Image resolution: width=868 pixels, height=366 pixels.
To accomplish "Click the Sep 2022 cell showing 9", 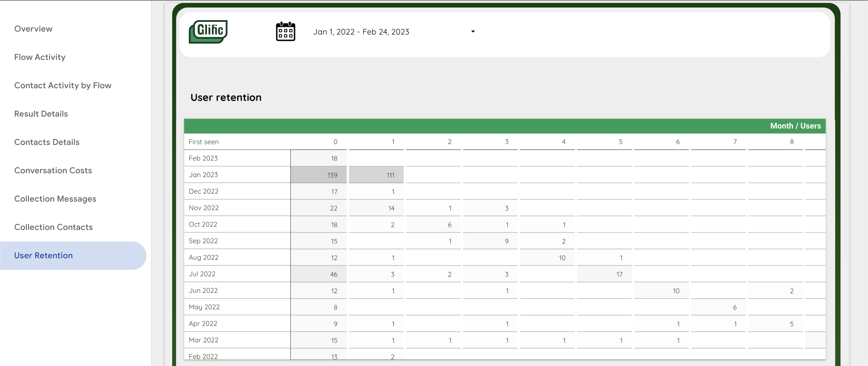I will click(490, 241).
